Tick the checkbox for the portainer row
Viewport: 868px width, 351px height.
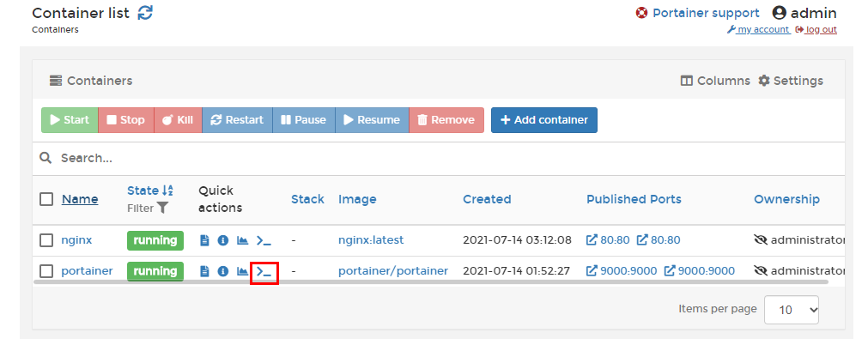coord(46,271)
